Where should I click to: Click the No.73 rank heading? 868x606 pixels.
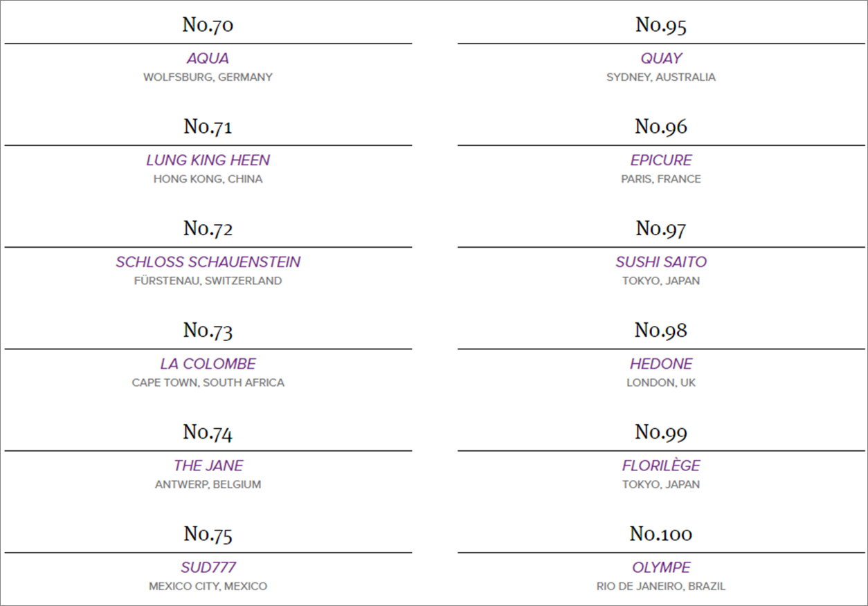(208, 331)
